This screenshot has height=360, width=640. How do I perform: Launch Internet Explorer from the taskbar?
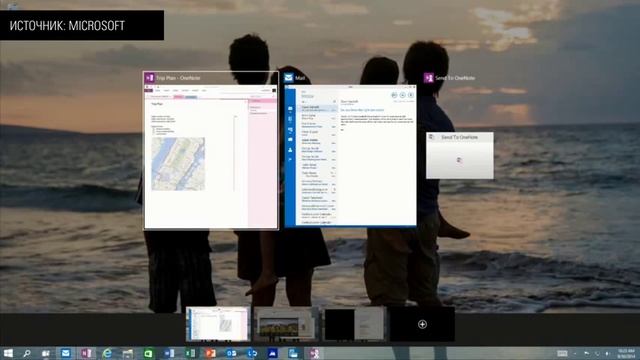(107, 353)
